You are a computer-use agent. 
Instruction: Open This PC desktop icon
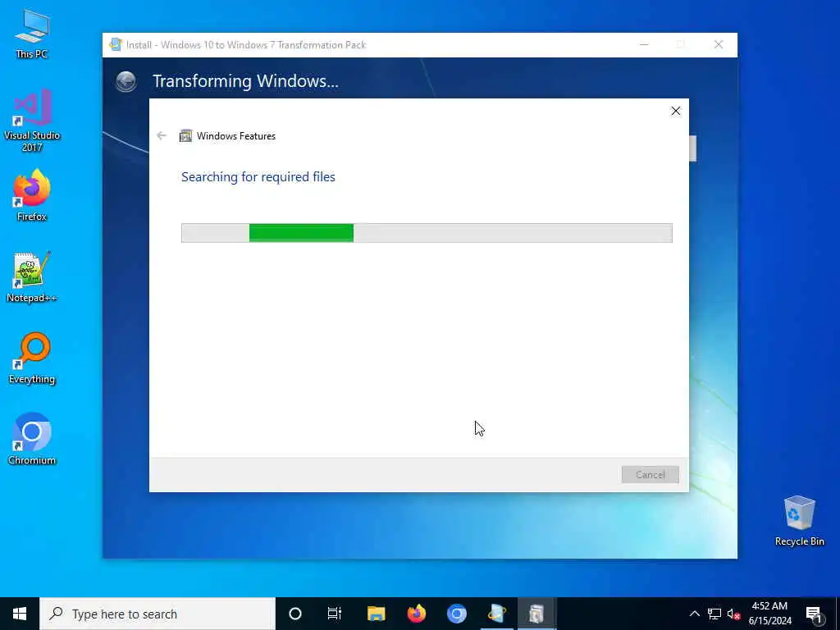pyautogui.click(x=32, y=34)
